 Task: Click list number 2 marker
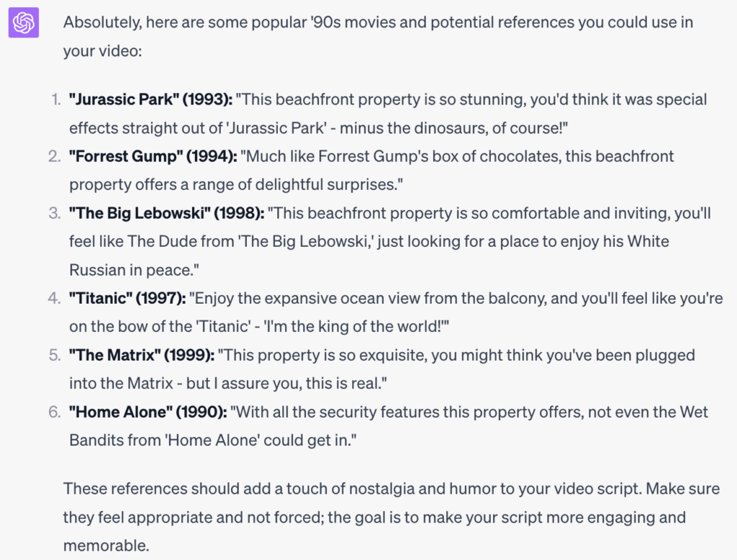pos(55,156)
